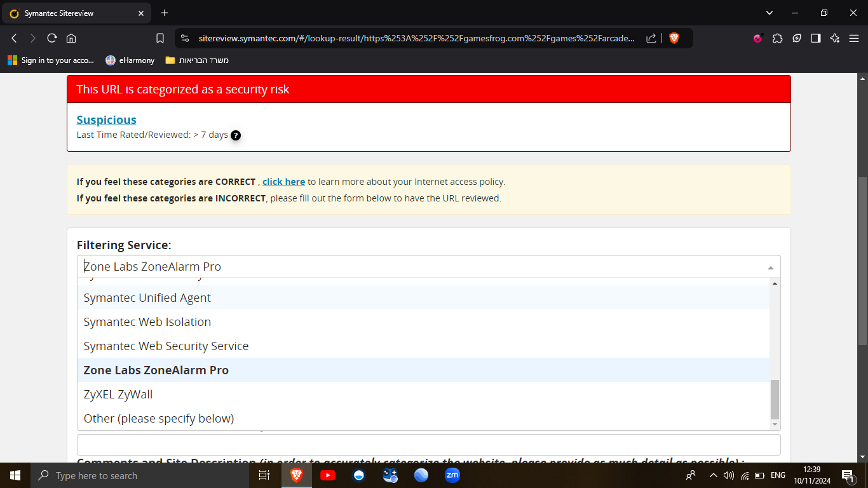Screen dimensions: 868x488
Task: Click the help question mark near Last Time Rated
Action: pos(236,135)
